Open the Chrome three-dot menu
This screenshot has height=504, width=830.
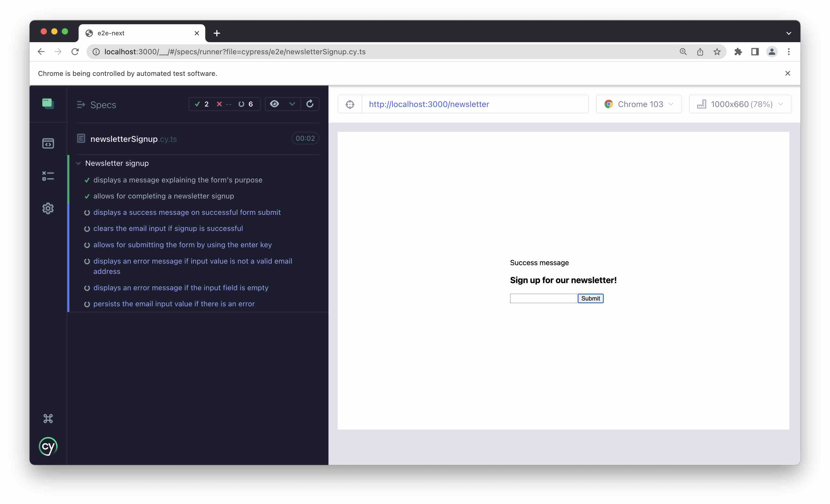788,51
